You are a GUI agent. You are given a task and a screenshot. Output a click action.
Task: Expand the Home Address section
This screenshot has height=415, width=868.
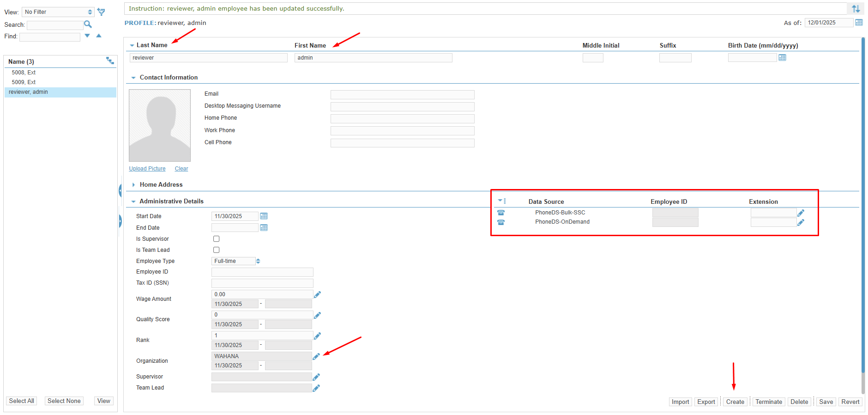(x=133, y=185)
